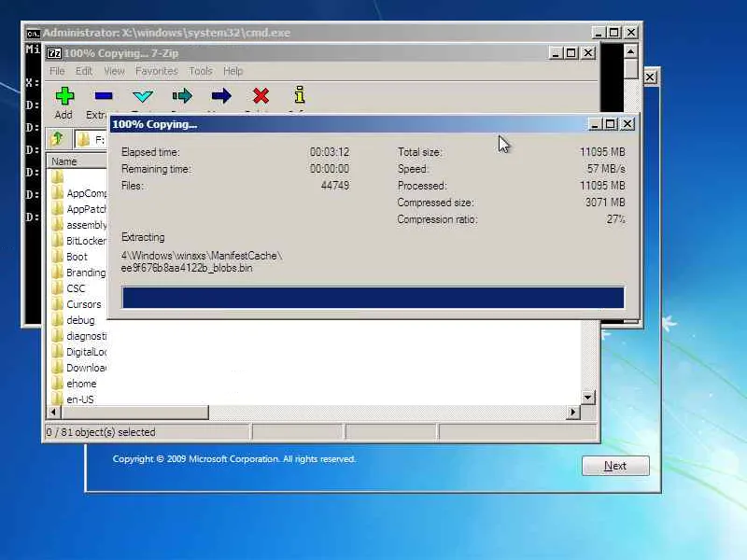The height and width of the screenshot is (560, 747).
Task: Click the cmd.exe icon in the title bar
Action: [33, 33]
